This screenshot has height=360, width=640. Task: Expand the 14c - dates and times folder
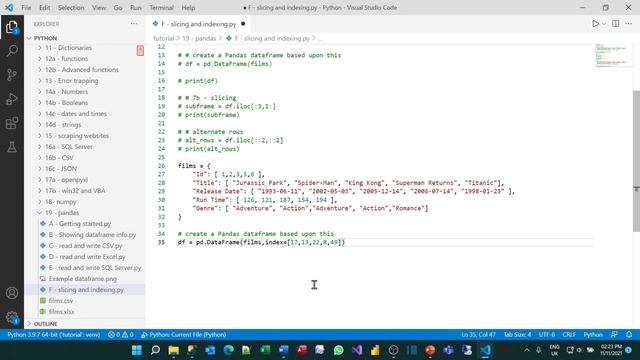pyautogui.click(x=85, y=114)
